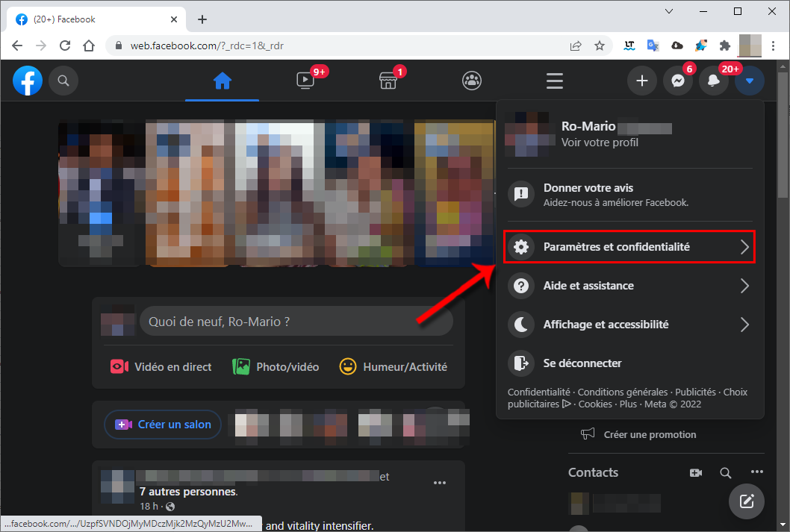This screenshot has width=790, height=532.
Task: Open Aide et assistance
Action: [x=629, y=286]
